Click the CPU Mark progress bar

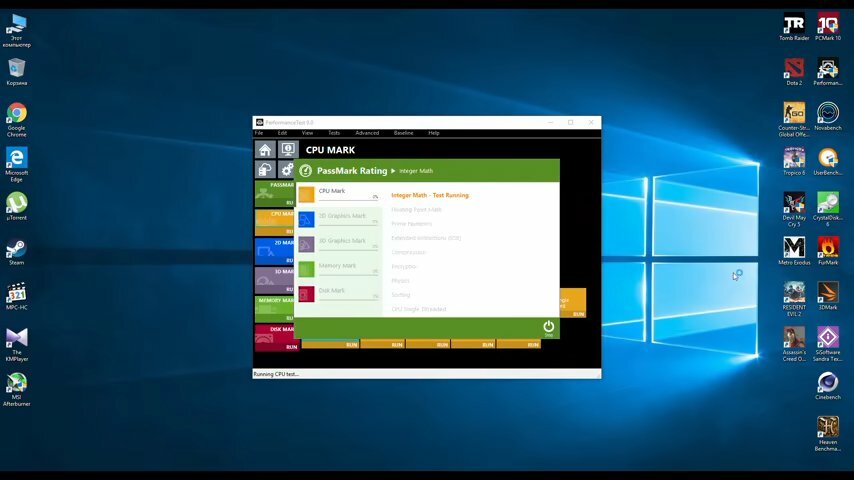pyautogui.click(x=348, y=199)
